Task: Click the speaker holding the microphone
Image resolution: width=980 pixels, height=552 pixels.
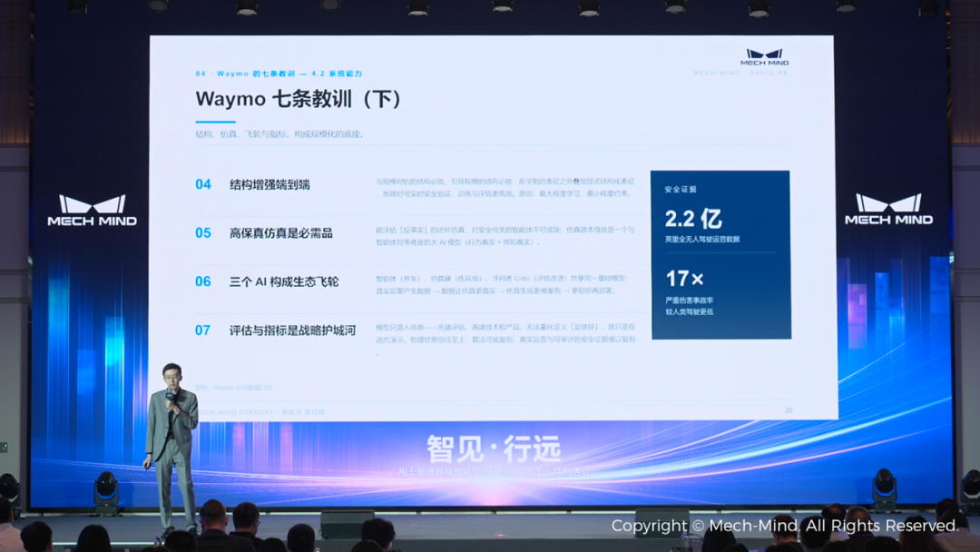Action: click(x=171, y=447)
